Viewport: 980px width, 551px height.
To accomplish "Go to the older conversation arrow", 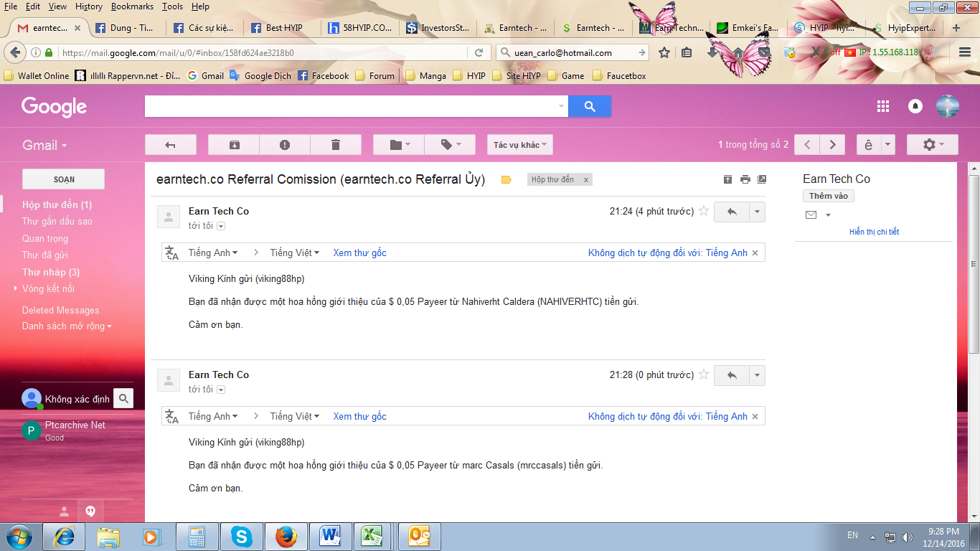I will click(x=832, y=145).
